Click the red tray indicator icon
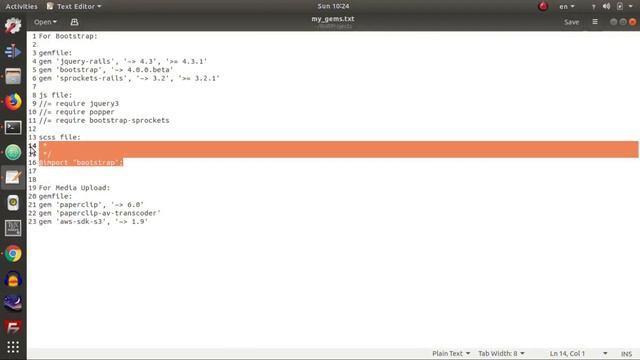 coord(543,6)
